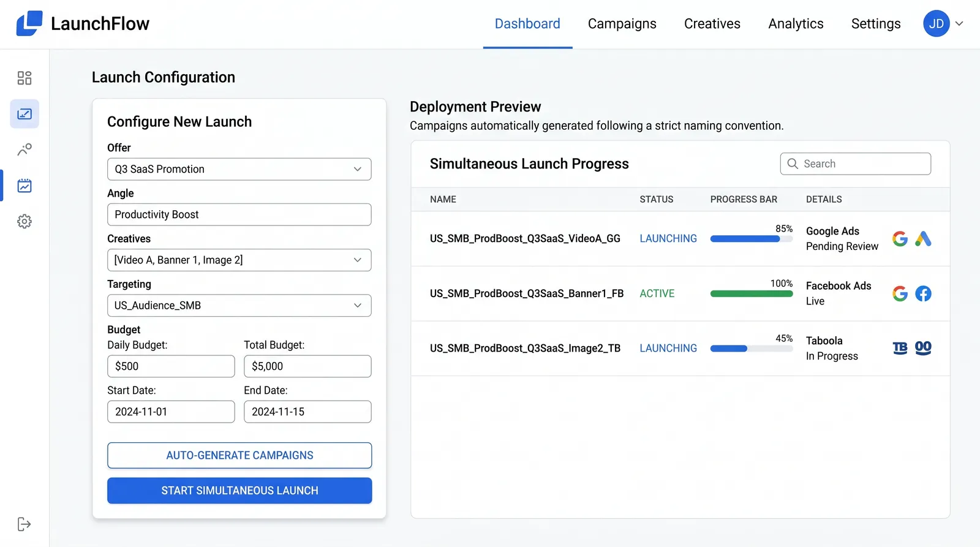This screenshot has width=980, height=547.
Task: Click the JD user avatar
Action: [936, 24]
